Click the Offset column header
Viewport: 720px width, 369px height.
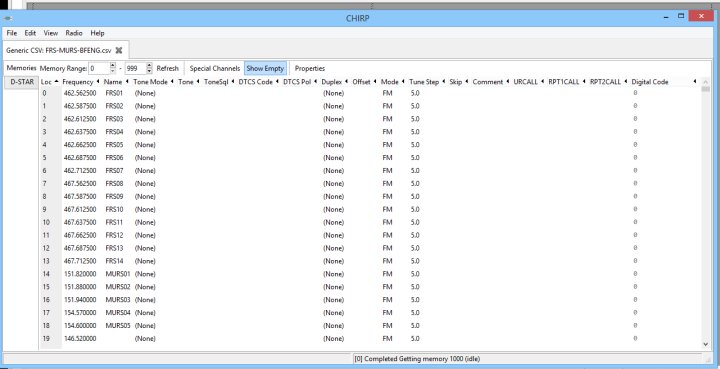(365, 82)
